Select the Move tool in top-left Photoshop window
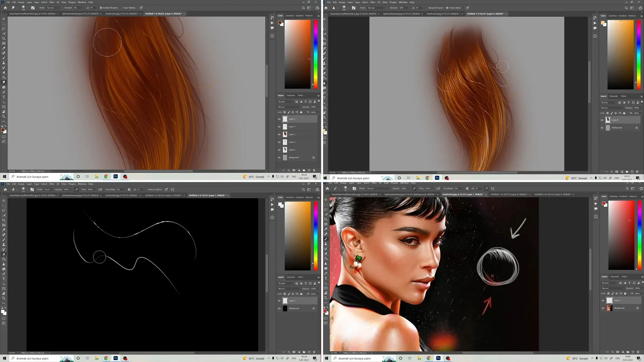 tap(4, 19)
